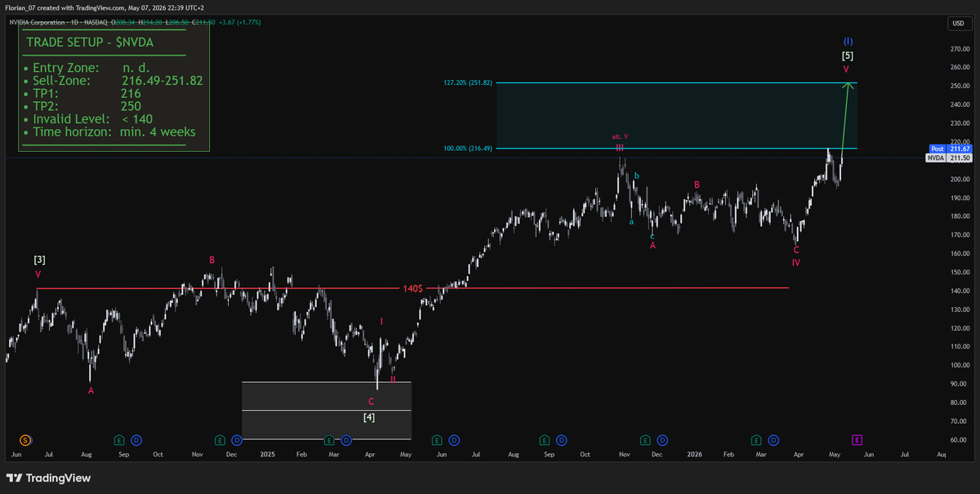Click the TP1 216 line
980x494 pixels.
(x=82, y=94)
